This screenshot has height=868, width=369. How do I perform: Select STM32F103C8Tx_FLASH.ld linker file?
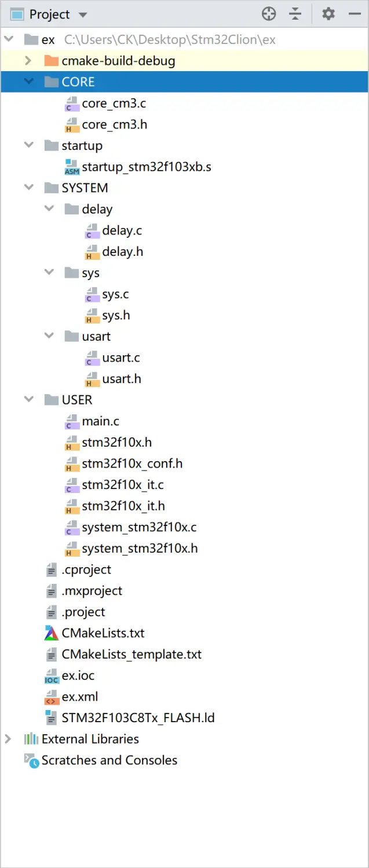click(138, 718)
